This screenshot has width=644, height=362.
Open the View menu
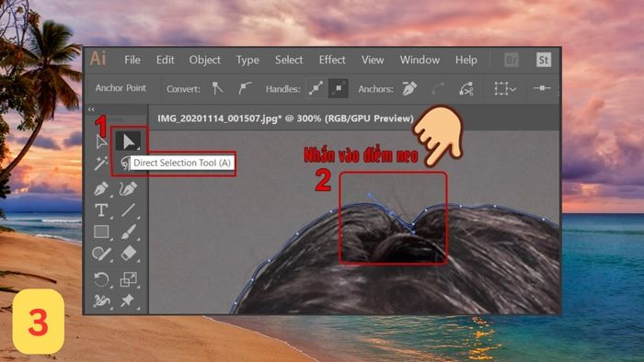[x=373, y=60]
